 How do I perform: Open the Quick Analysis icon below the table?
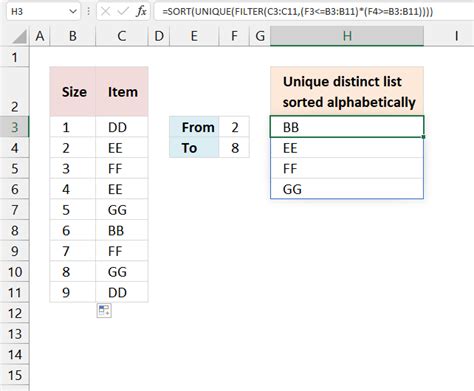click(104, 311)
